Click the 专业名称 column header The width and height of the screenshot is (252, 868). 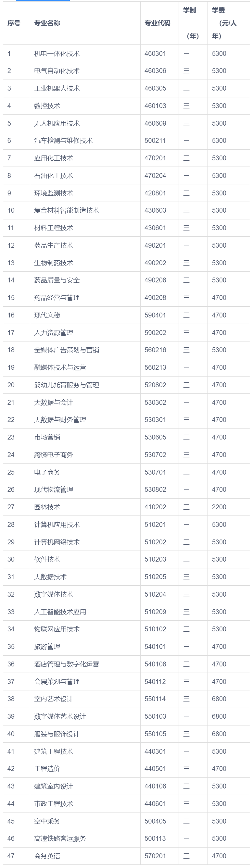tap(47, 23)
